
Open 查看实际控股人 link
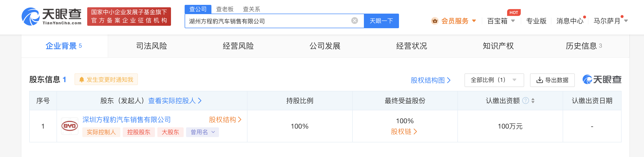pos(175,101)
